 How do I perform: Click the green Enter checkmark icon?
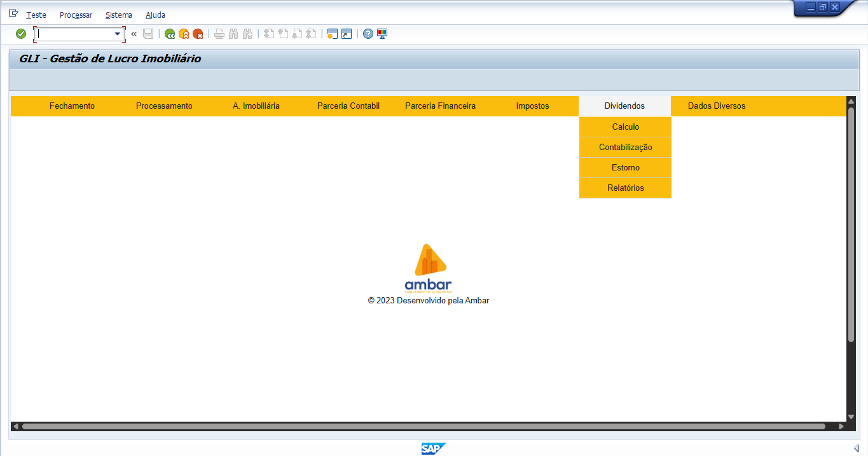click(x=21, y=34)
